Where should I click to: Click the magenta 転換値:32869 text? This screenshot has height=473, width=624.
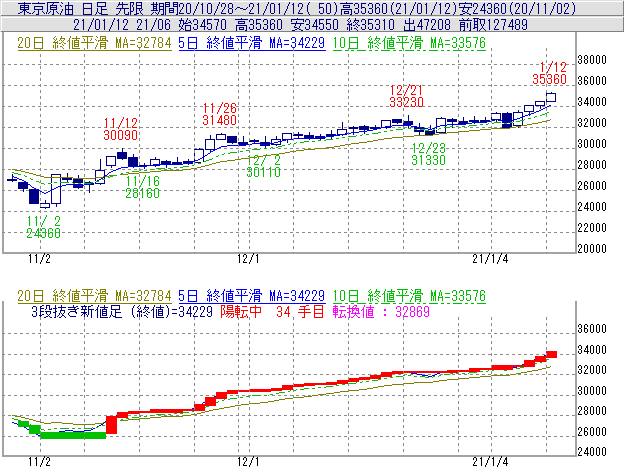[381, 311]
